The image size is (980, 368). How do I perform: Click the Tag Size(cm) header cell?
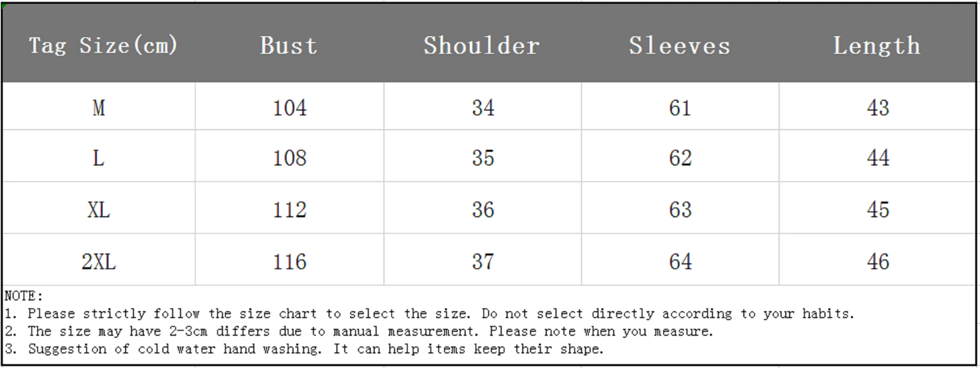(x=103, y=46)
